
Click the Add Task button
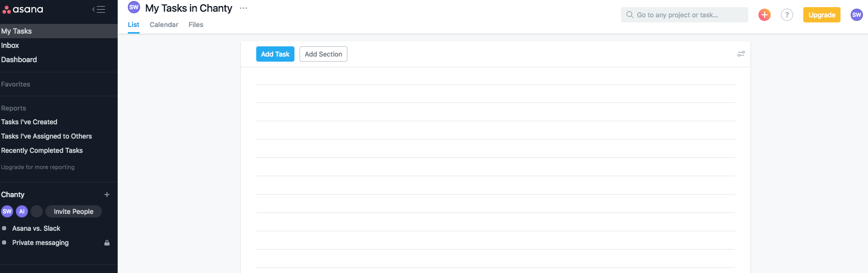click(x=275, y=54)
